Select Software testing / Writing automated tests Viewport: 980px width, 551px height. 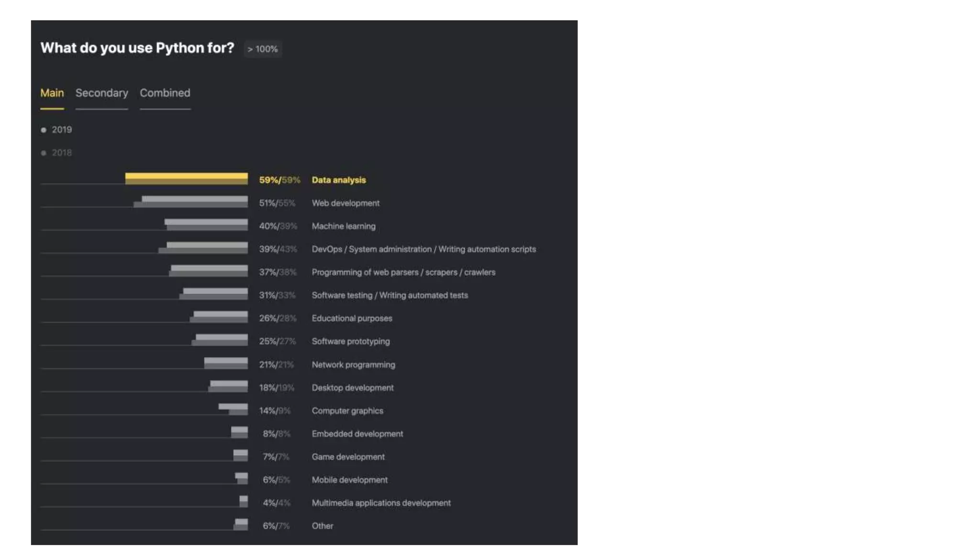pos(390,296)
